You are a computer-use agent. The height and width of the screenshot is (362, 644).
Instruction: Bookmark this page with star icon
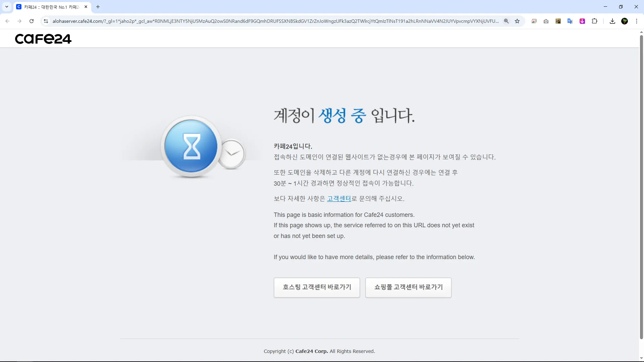[517, 21]
